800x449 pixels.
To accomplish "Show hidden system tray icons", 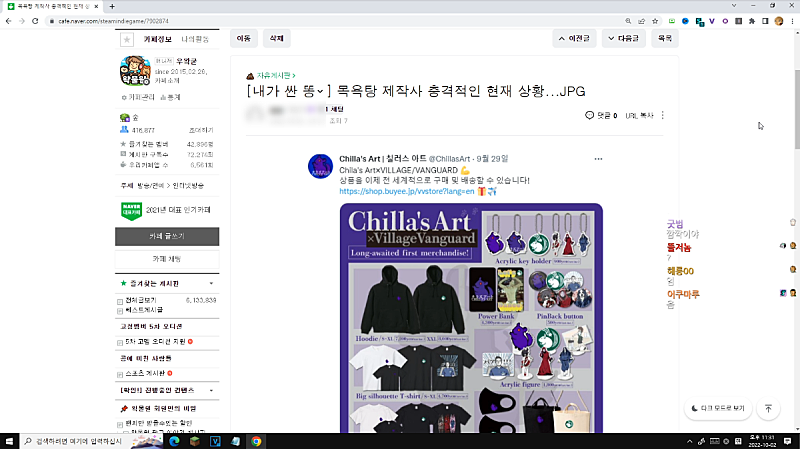I will [x=689, y=441].
